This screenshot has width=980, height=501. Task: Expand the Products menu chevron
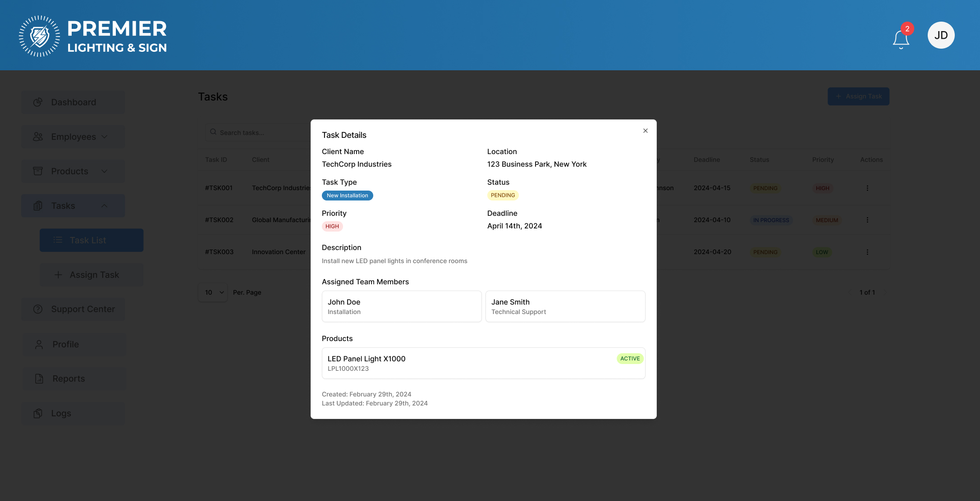105,171
